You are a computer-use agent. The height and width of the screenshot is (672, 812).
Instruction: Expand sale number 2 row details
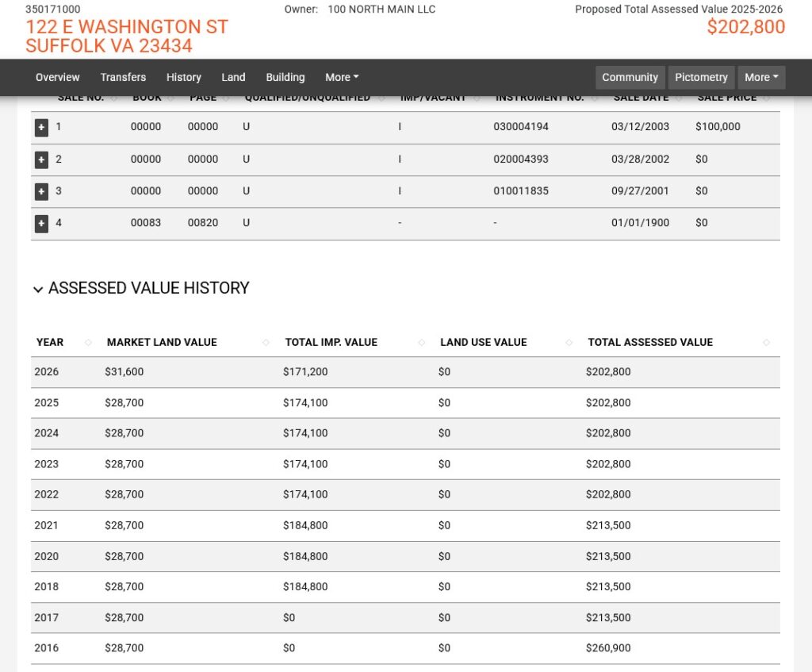(x=41, y=159)
